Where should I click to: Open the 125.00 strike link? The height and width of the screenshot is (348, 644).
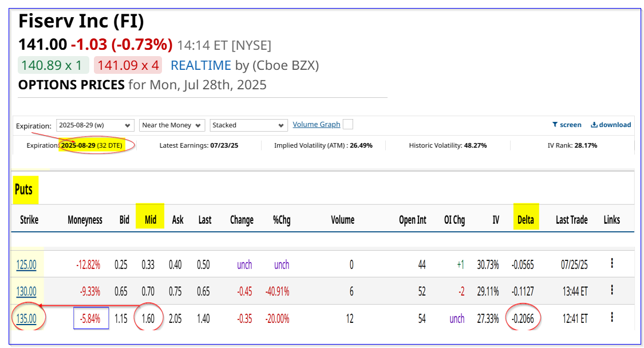pos(26,264)
